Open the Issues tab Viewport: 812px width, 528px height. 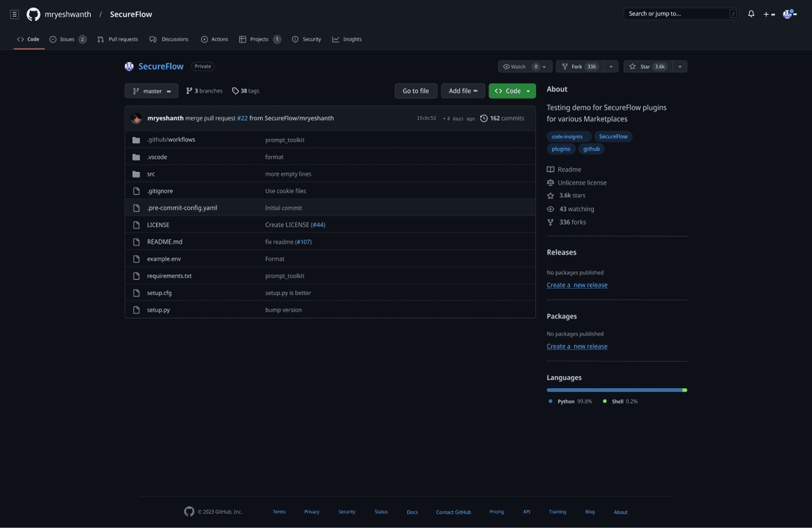68,39
